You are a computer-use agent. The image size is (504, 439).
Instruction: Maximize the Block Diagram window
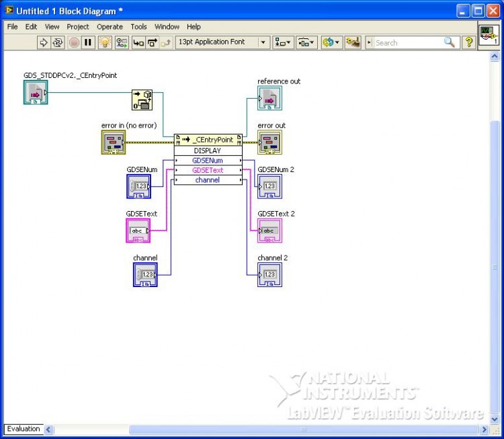[x=478, y=11]
